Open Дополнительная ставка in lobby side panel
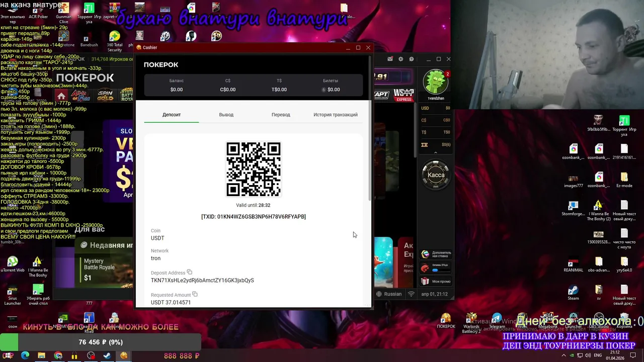644x362 pixels. (x=436, y=255)
